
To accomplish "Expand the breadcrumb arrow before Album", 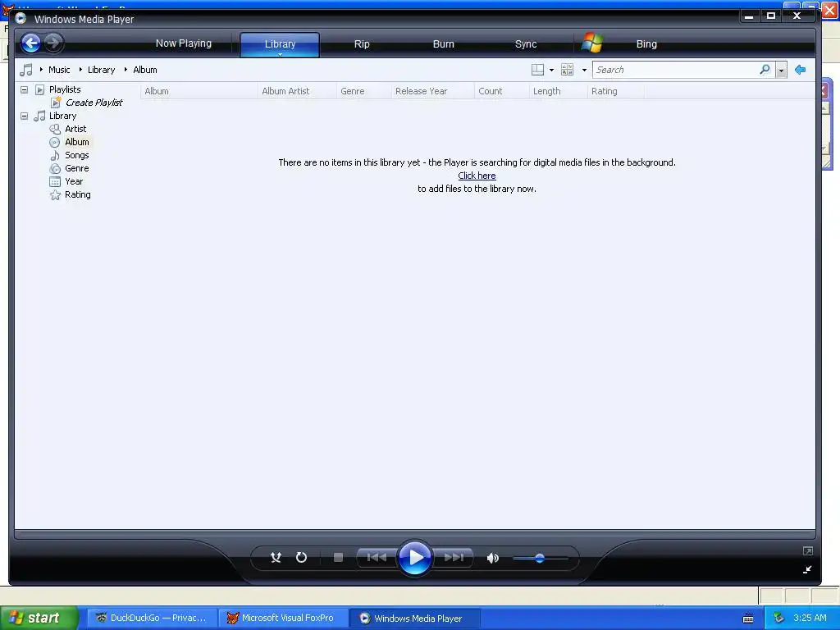I will pyautogui.click(x=126, y=70).
